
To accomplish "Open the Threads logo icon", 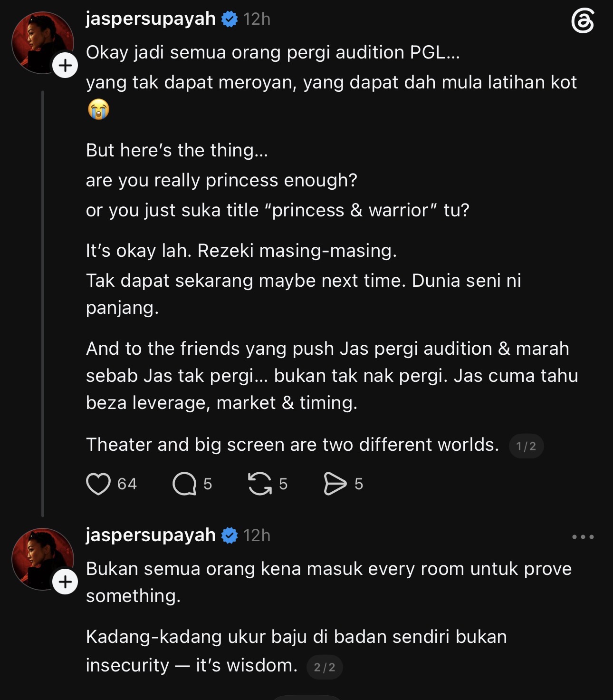I will [x=583, y=22].
